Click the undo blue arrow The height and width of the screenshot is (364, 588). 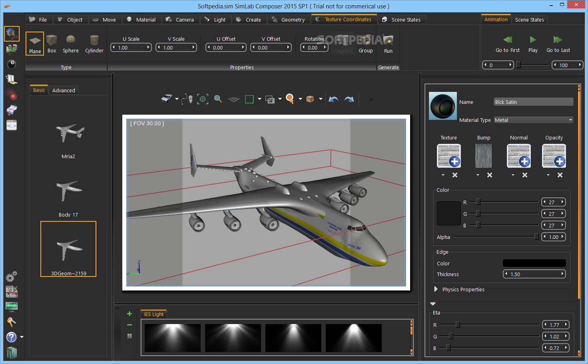point(333,99)
